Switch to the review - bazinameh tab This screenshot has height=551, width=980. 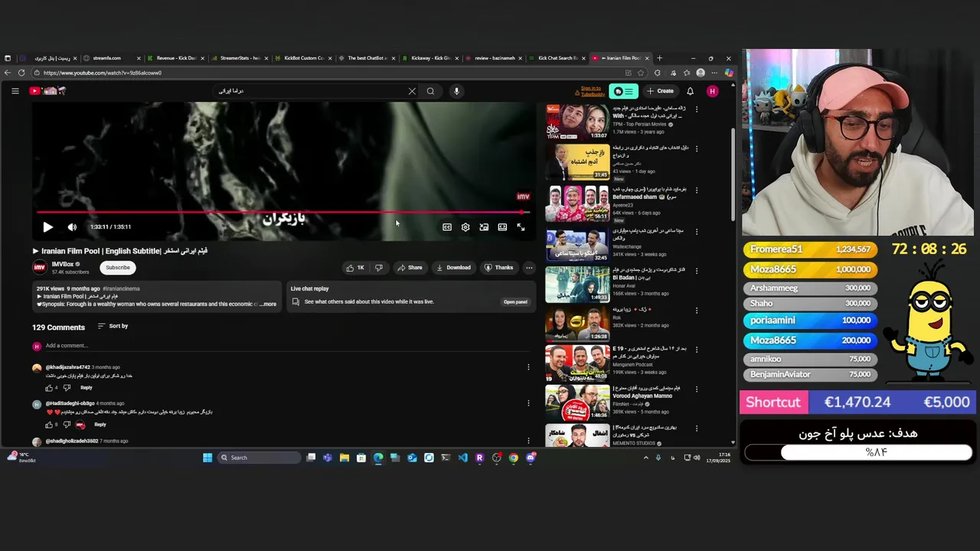[x=494, y=58]
